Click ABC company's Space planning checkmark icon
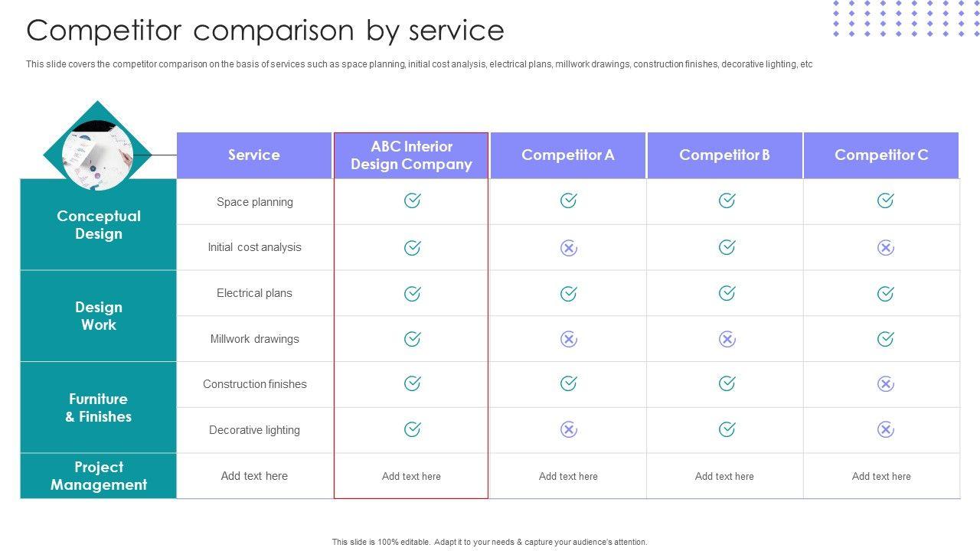This screenshot has width=980, height=551. point(412,201)
